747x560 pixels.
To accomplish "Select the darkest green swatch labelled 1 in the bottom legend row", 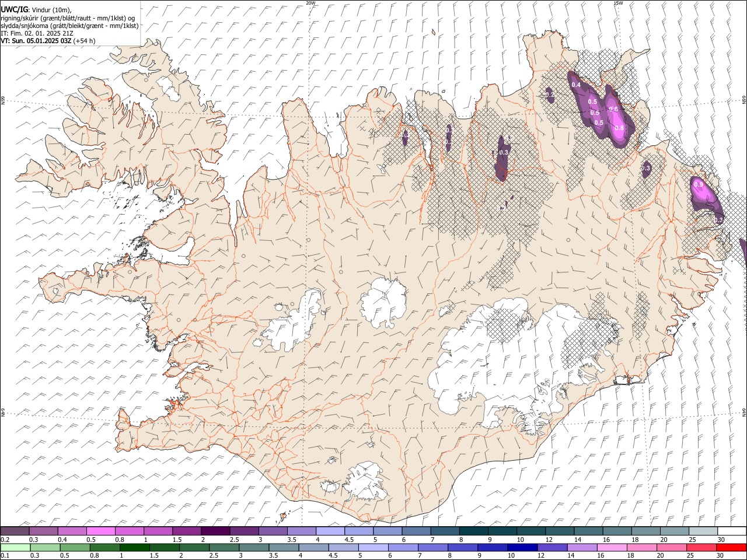I will [x=135, y=547].
